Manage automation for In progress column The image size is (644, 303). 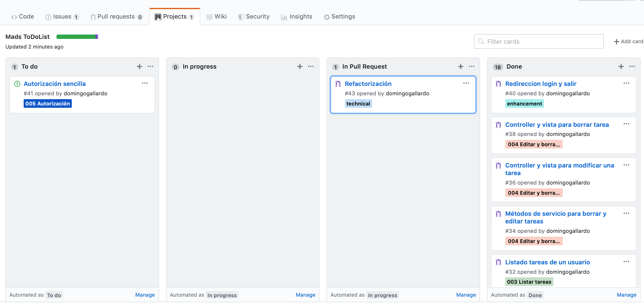pos(305,295)
